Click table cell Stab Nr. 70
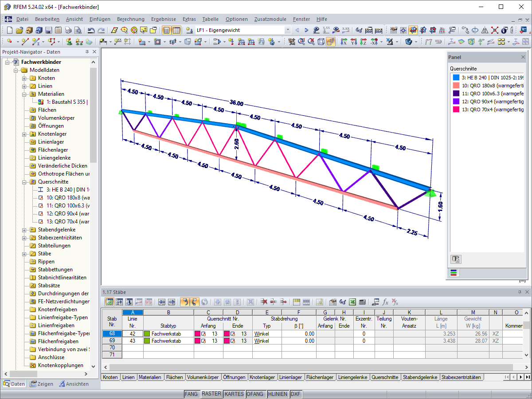This screenshot has width=532, height=399. [112, 348]
